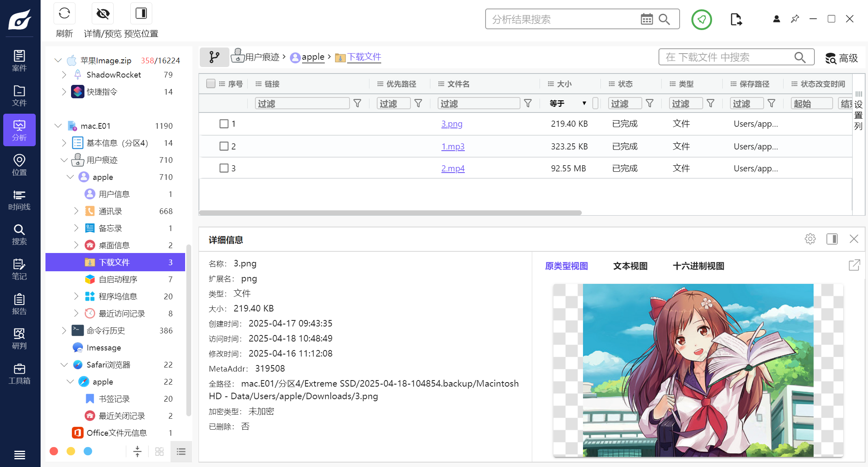Open the 1.mp3 file link

[453, 146]
